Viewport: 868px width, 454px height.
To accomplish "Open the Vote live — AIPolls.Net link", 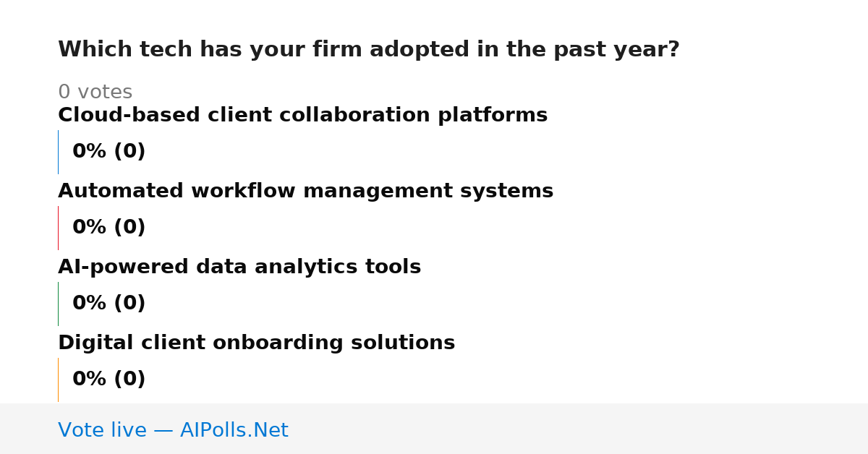I will pos(173,430).
